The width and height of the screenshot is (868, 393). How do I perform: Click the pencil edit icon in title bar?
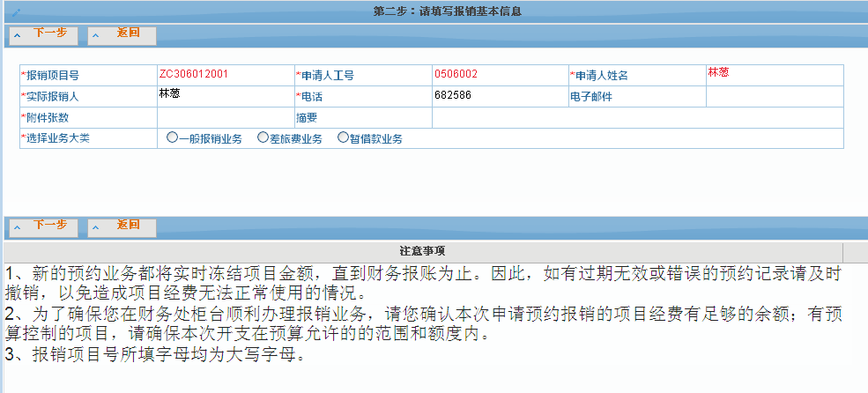click(15, 12)
